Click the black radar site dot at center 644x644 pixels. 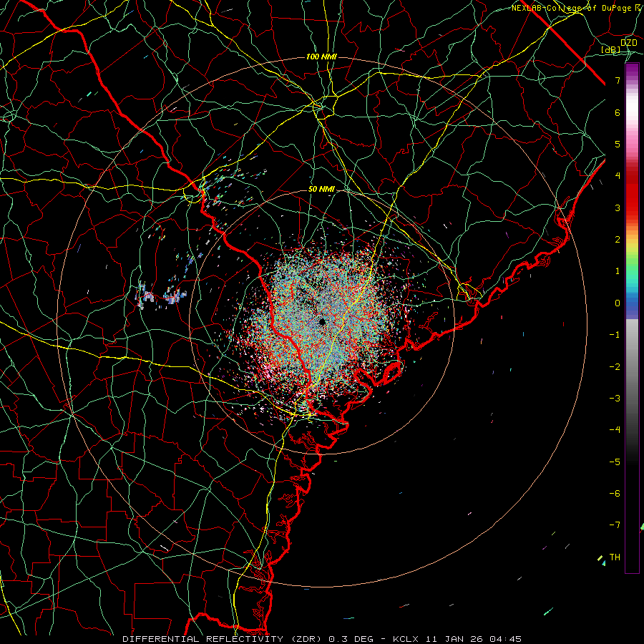(x=322, y=321)
